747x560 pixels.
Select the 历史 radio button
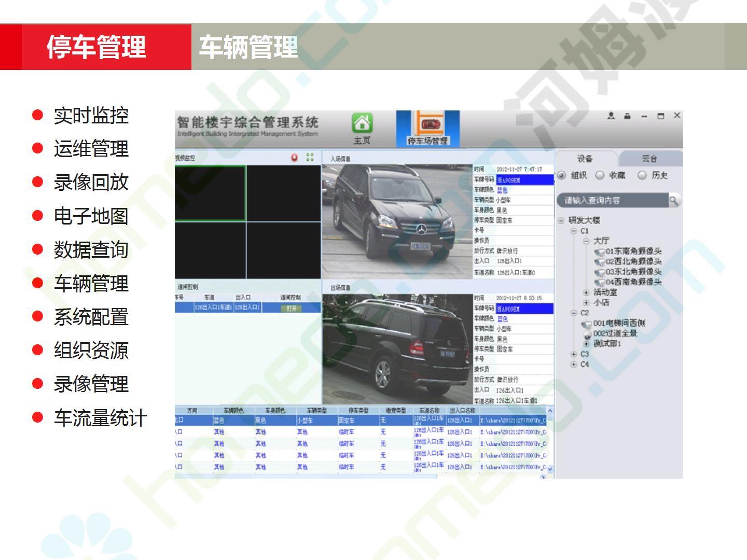click(x=642, y=175)
